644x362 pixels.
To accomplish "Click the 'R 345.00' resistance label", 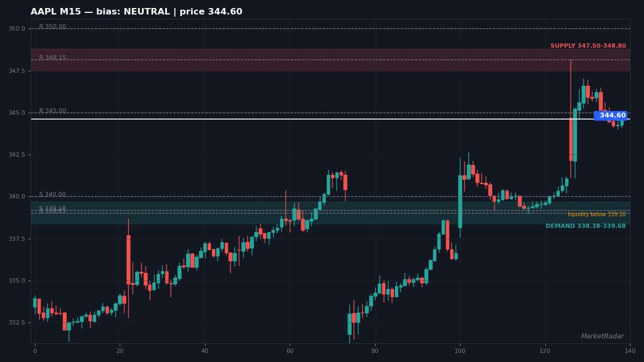I will [x=53, y=111].
